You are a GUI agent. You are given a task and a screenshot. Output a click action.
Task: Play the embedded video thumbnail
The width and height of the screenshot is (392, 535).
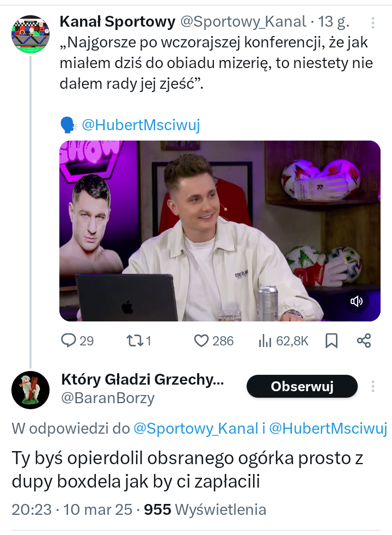pyautogui.click(x=219, y=230)
